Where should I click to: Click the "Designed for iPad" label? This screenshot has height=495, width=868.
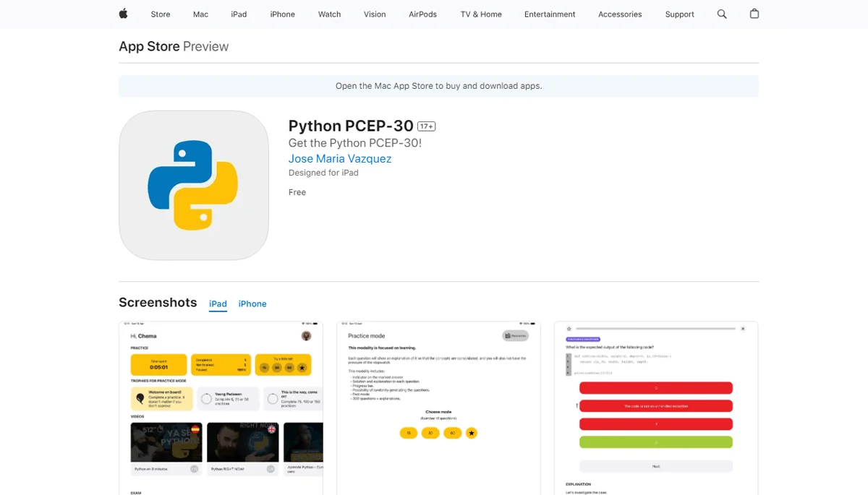coord(323,173)
